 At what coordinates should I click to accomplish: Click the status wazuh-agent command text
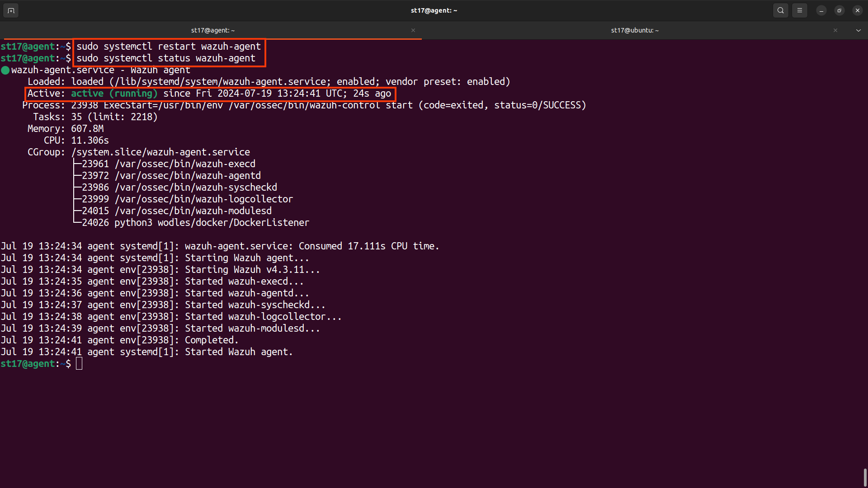point(166,58)
